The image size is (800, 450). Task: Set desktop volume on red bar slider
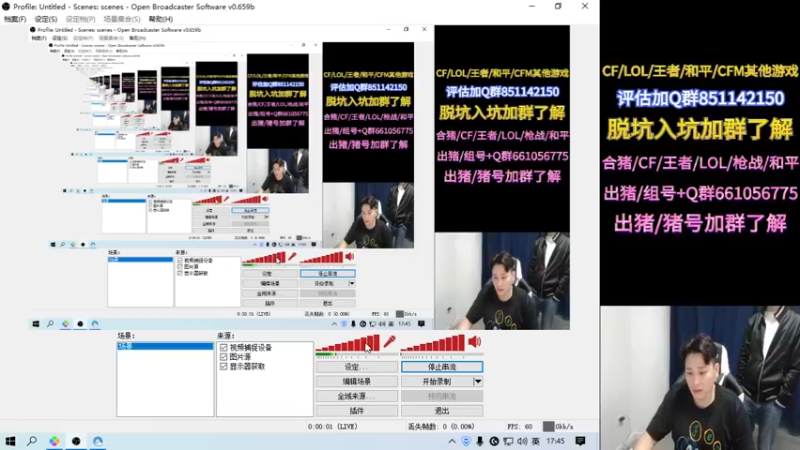[x=433, y=343]
